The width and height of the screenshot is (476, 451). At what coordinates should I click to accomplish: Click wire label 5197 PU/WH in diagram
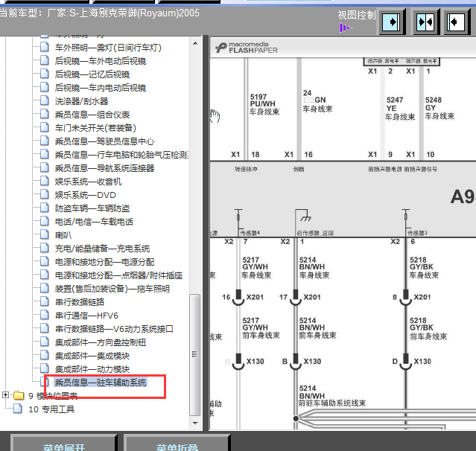click(x=263, y=100)
